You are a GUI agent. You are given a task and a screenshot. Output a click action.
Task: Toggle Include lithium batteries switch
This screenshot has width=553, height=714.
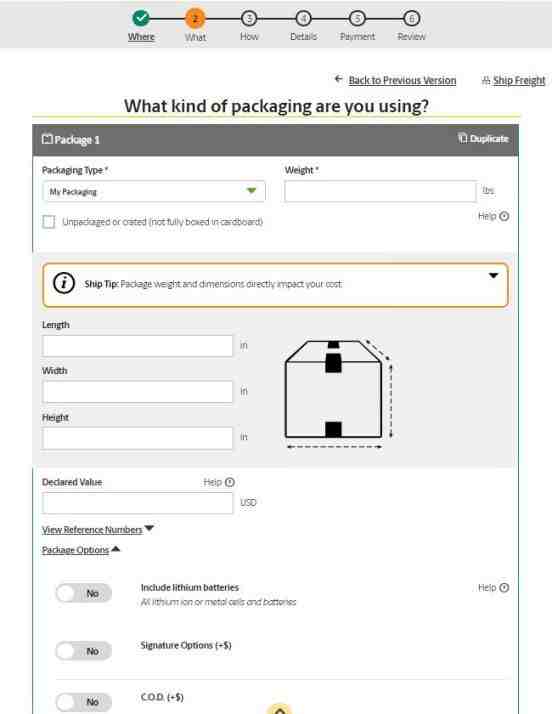click(x=84, y=593)
